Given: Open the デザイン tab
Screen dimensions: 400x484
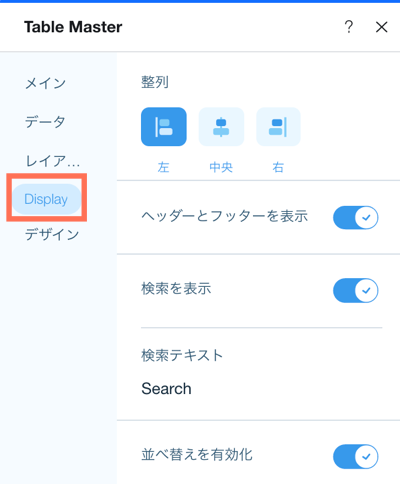Looking at the screenshot, I should click(52, 235).
